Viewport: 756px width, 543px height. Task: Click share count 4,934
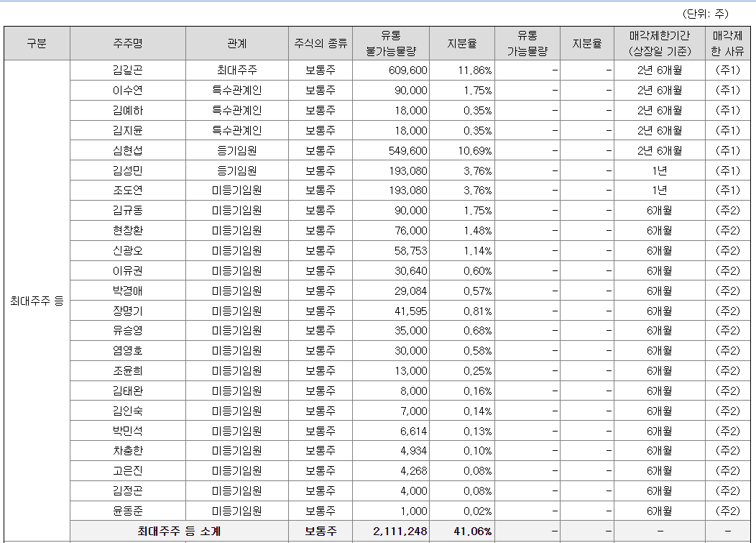pyautogui.click(x=414, y=451)
